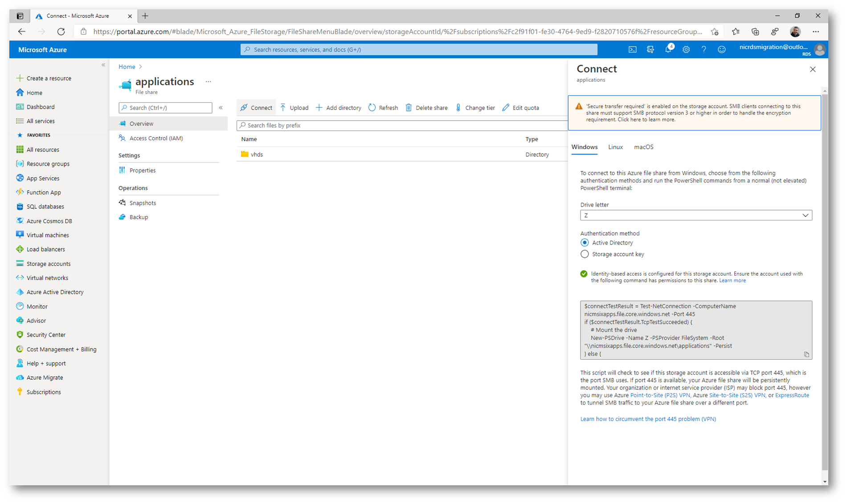Open Cloud Shell from the top bar
This screenshot has height=504, width=847.
click(x=632, y=49)
